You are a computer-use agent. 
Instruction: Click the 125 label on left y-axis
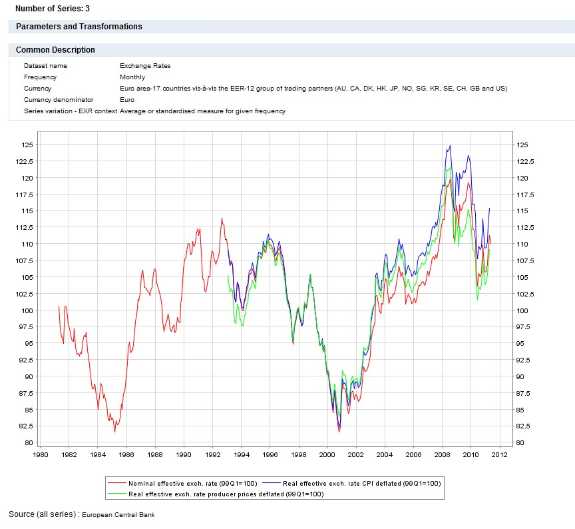(28, 145)
